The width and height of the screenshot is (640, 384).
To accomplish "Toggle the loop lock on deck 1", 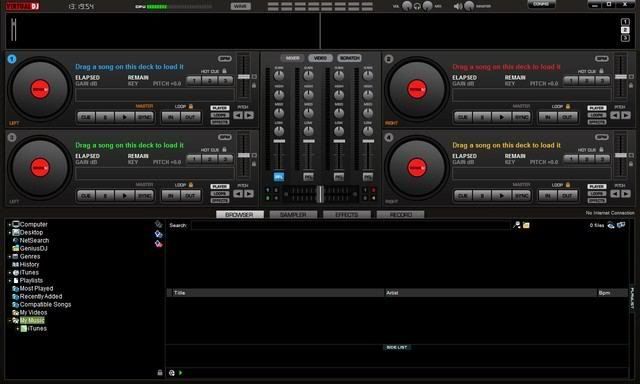I will (191, 107).
